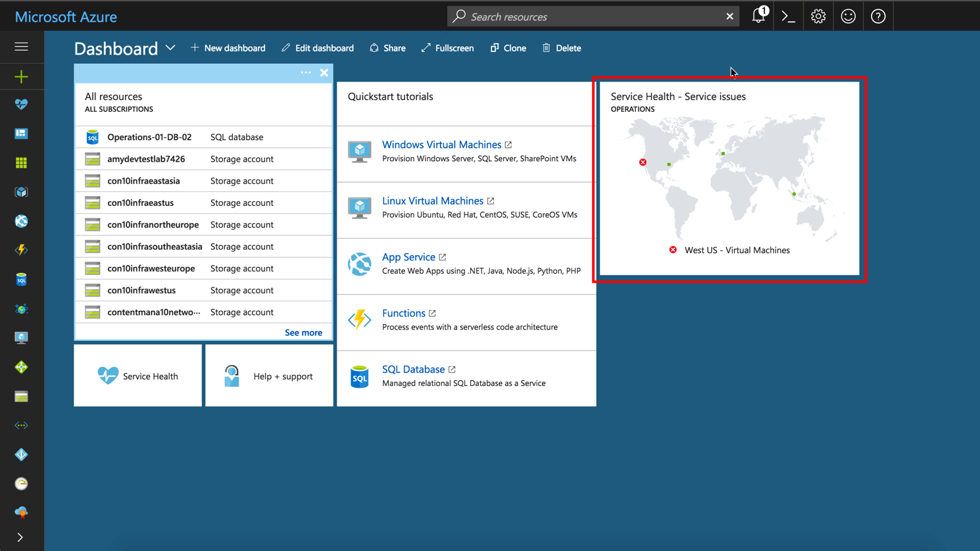Open the Service Health tile
The image size is (980, 551).
point(138,376)
